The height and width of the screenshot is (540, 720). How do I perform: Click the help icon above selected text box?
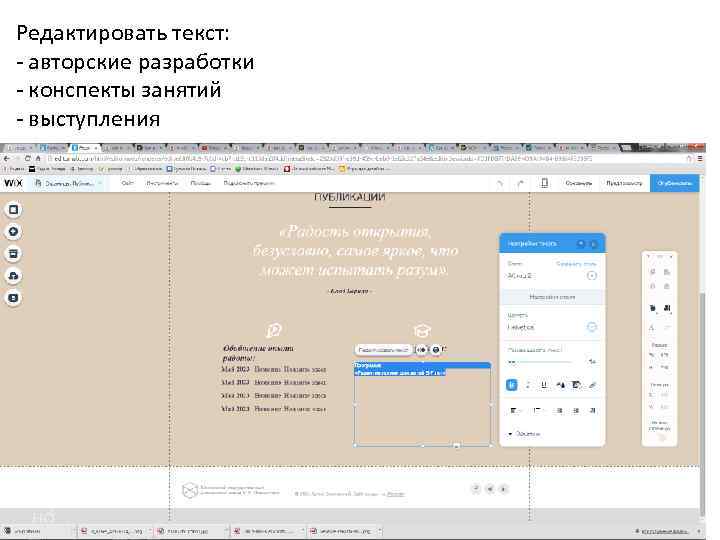[436, 350]
